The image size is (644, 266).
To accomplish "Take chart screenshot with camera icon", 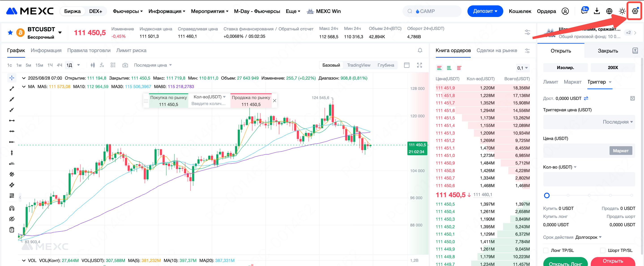I will coord(125,65).
